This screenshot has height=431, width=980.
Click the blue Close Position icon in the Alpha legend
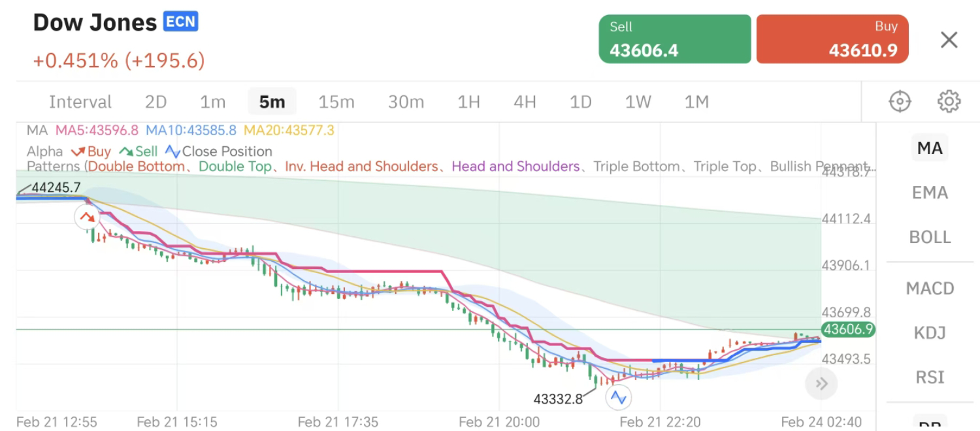(x=172, y=151)
